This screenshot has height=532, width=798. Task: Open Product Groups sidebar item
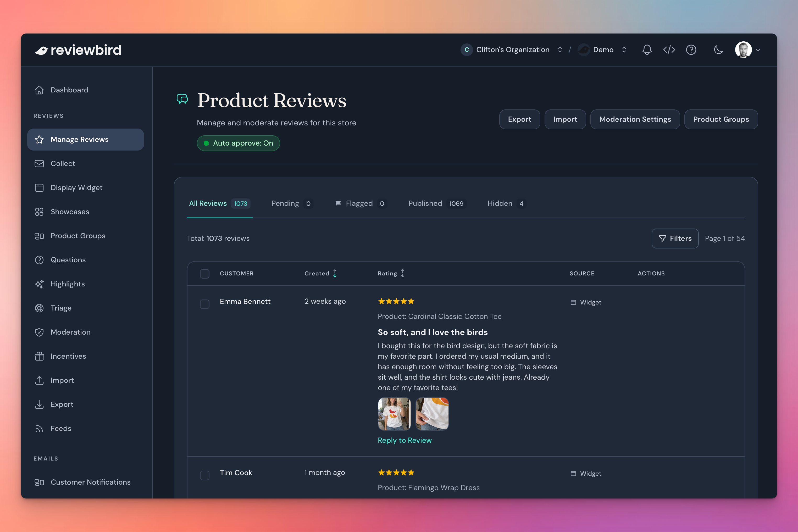click(x=86, y=236)
